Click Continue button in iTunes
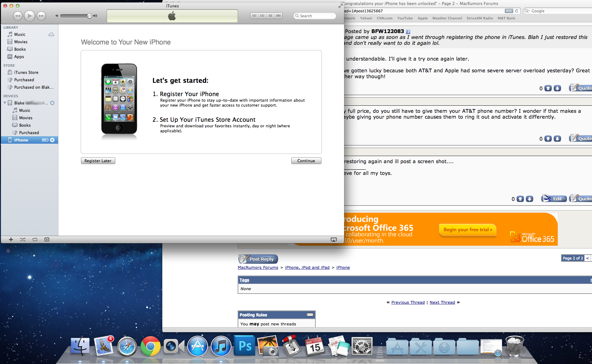 306,161
